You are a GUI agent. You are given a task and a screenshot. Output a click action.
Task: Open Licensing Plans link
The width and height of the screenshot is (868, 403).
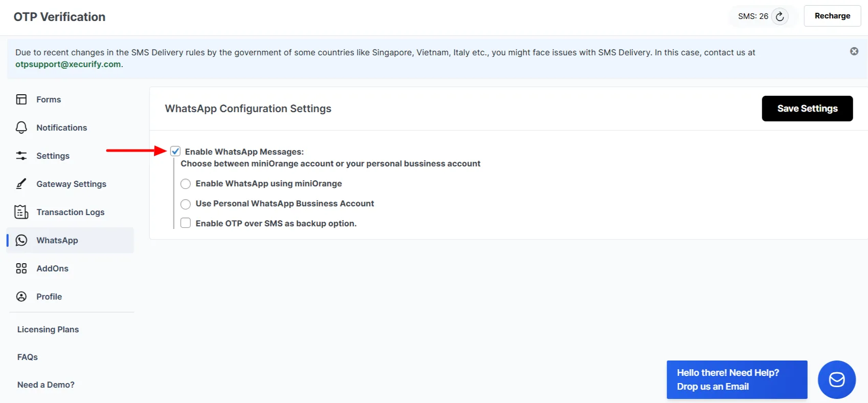[x=48, y=329]
